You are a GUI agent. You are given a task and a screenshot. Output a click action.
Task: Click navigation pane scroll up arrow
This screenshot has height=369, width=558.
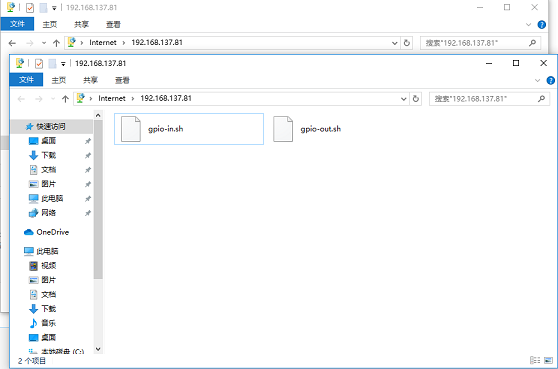pyautogui.click(x=98, y=115)
